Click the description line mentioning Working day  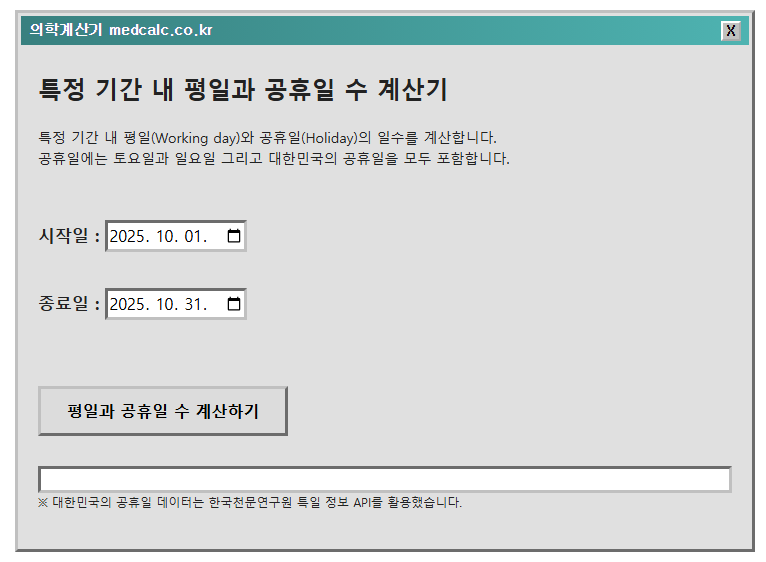click(267, 137)
